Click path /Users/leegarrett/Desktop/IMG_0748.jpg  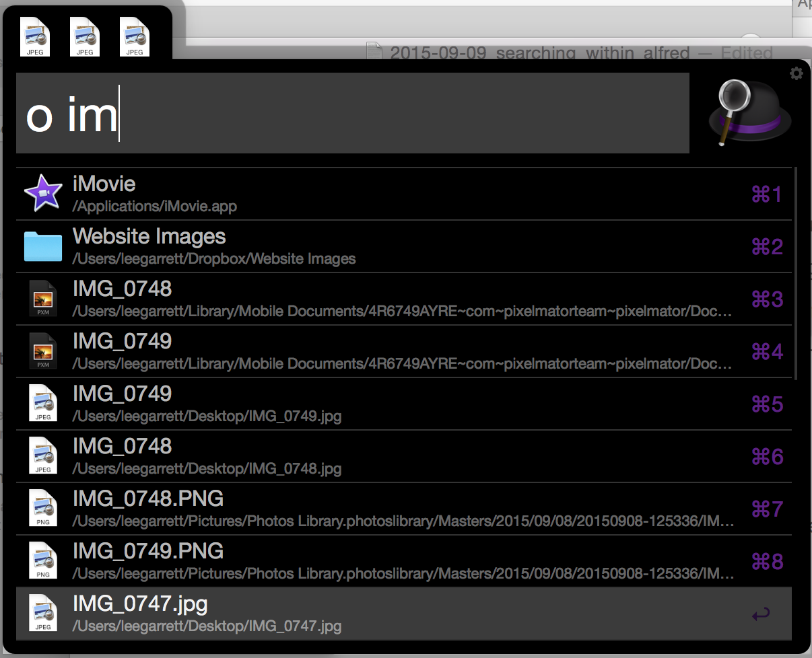pos(207,469)
